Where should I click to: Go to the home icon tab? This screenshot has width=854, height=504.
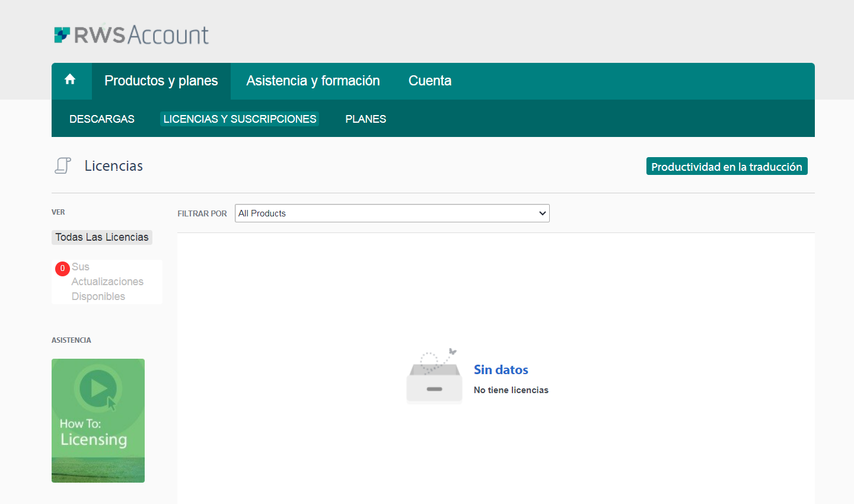70,79
